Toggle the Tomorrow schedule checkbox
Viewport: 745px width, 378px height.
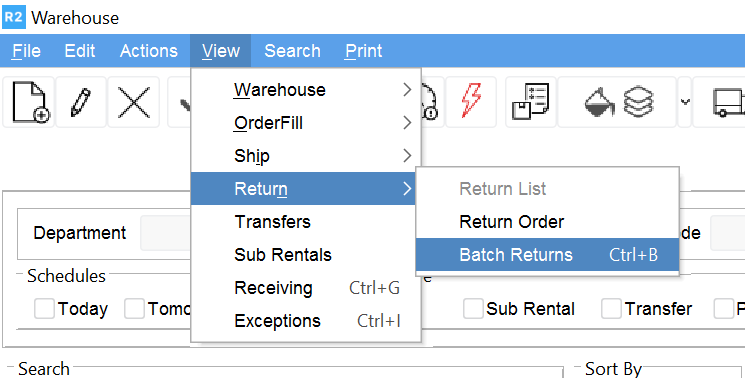coord(134,309)
